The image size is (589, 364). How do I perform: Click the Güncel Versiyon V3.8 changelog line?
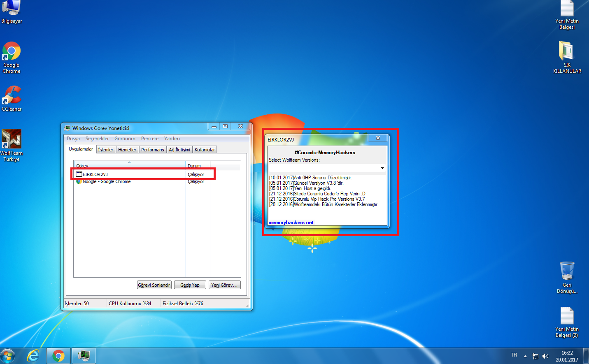306,183
